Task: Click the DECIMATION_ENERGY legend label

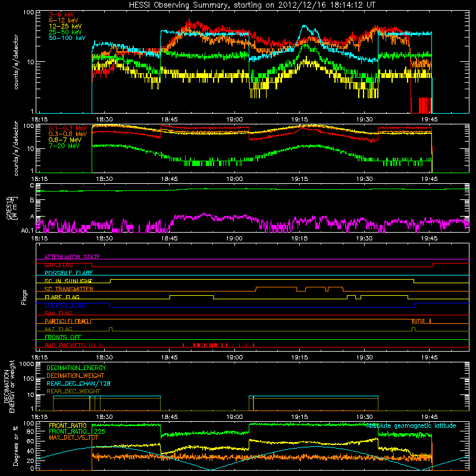Action: [76, 368]
